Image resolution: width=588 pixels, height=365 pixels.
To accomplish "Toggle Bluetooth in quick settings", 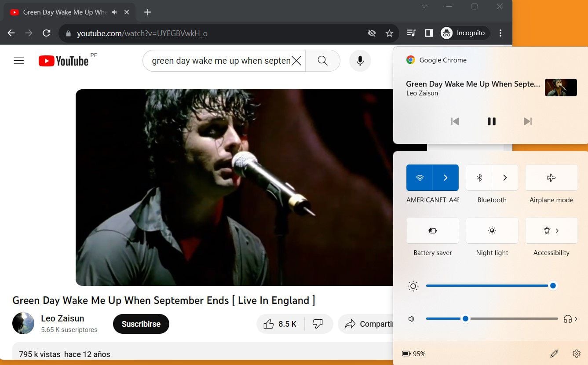I will click(x=479, y=178).
